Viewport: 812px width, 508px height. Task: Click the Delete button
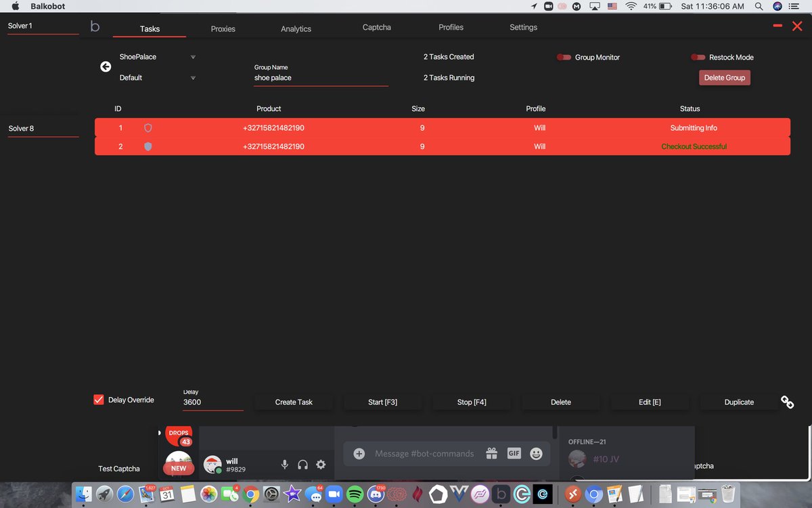point(561,402)
